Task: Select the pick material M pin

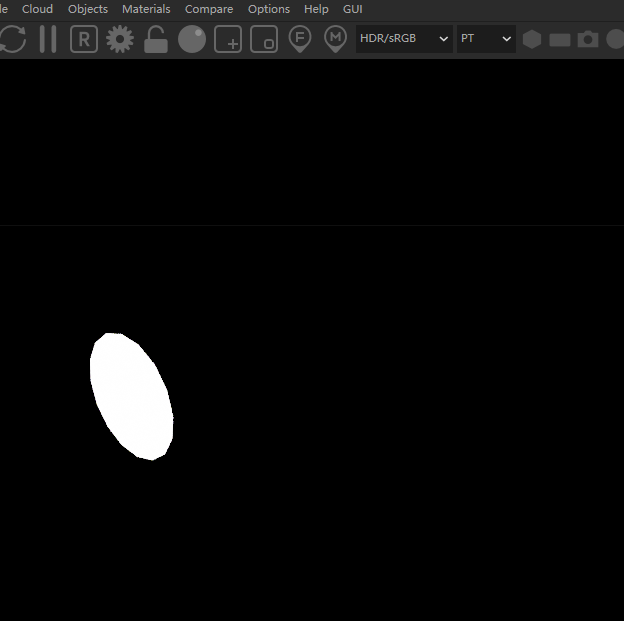Action: [x=335, y=39]
